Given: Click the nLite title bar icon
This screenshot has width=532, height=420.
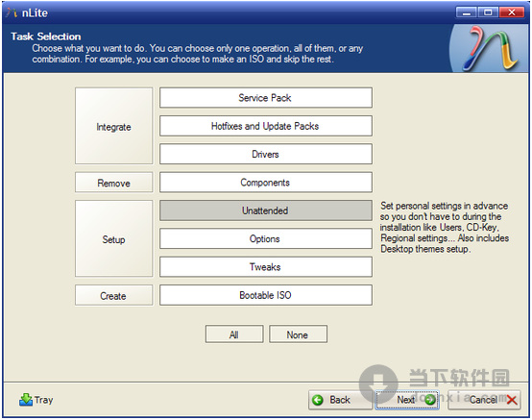Looking at the screenshot, I should click(x=12, y=12).
